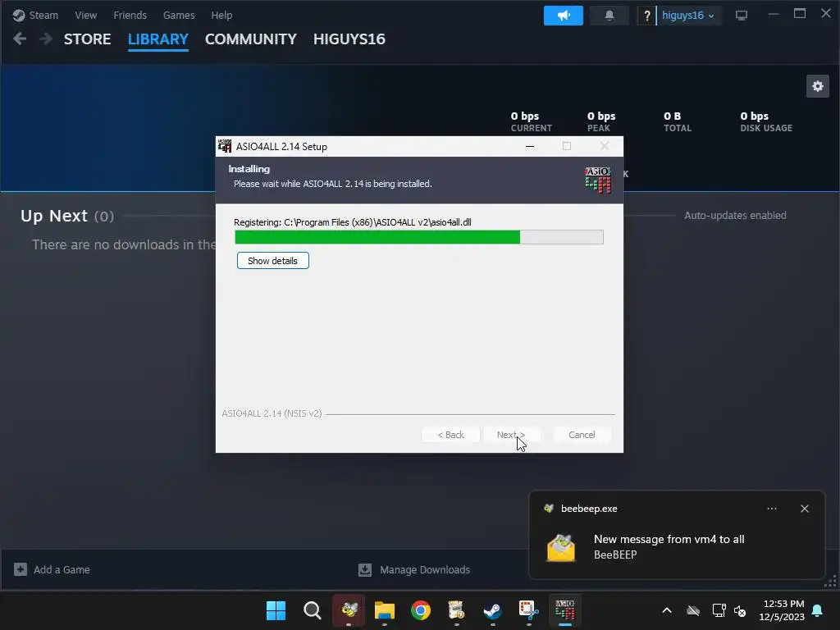Open Snipping Tool taskbar icon
The height and width of the screenshot is (630, 840).
(x=528, y=610)
